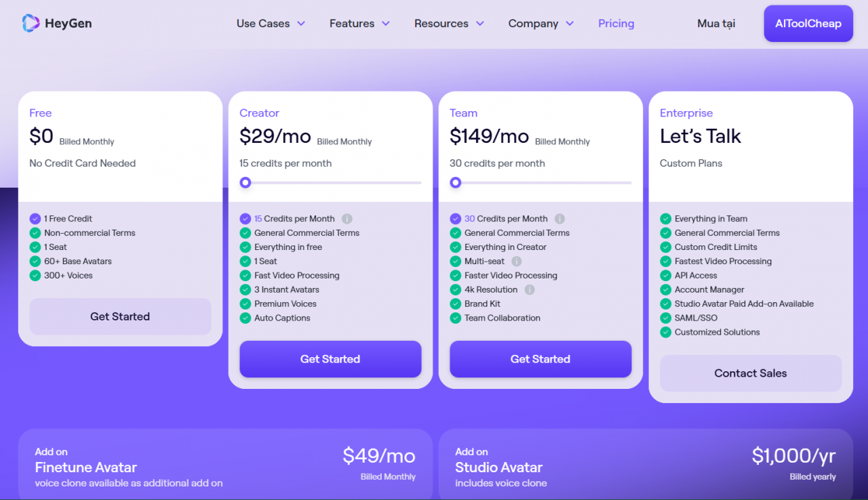The width and height of the screenshot is (868, 500).
Task: Expand the Resources dropdown chevron
Action: pyautogui.click(x=480, y=24)
